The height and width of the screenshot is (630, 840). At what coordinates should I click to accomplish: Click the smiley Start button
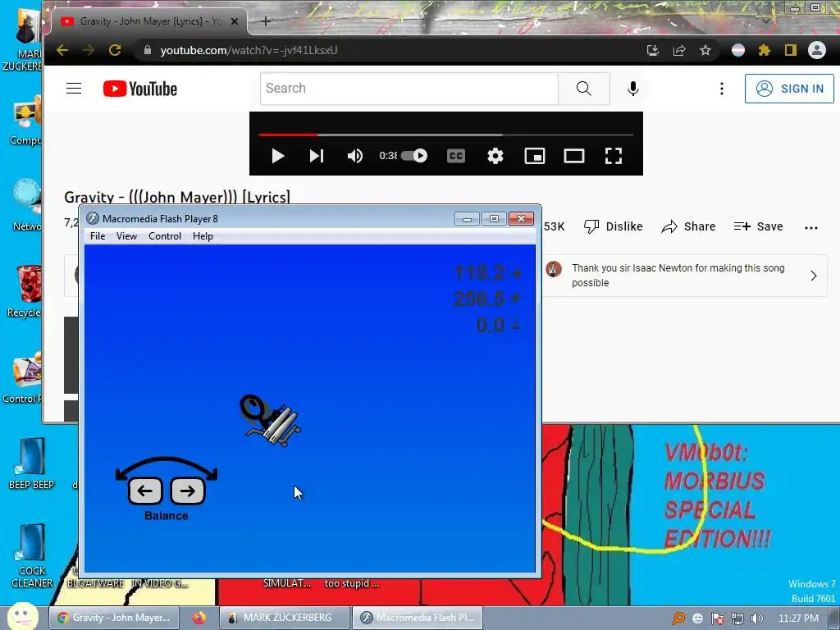click(x=22, y=616)
